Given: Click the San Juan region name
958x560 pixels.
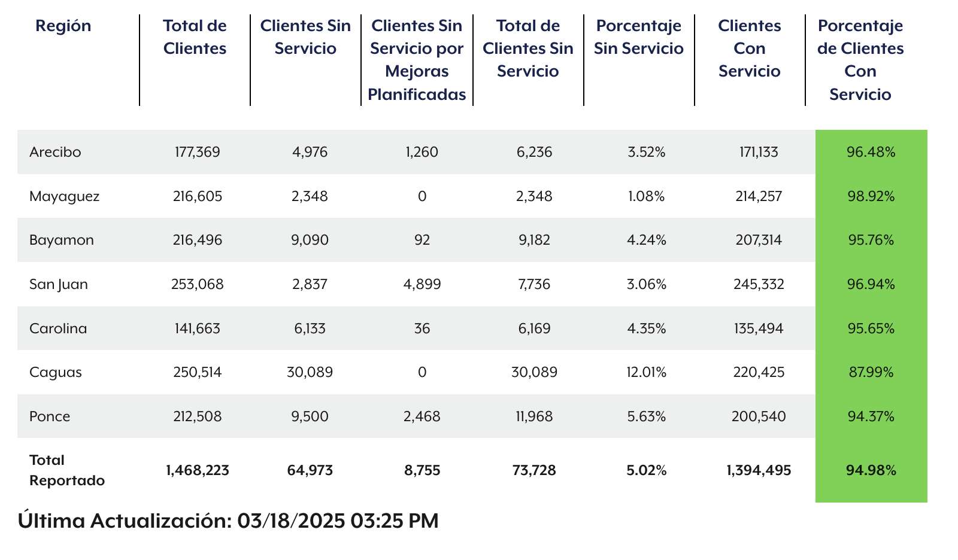Looking at the screenshot, I should pyautogui.click(x=59, y=284).
